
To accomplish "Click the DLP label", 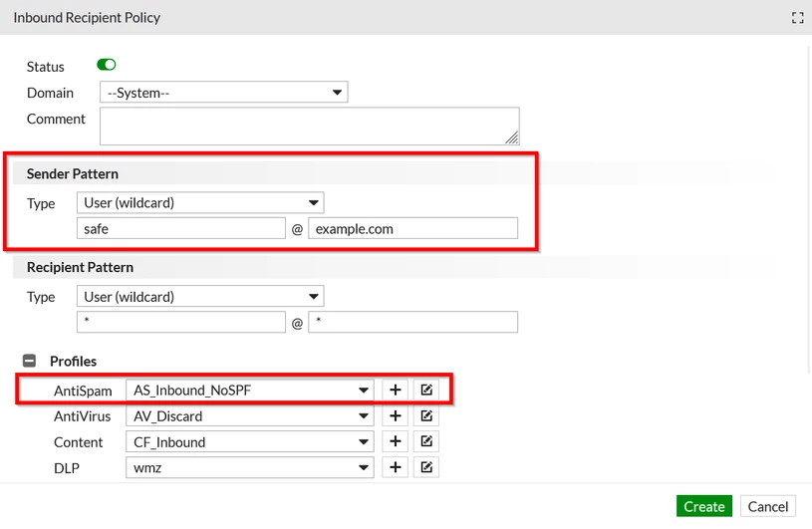I will pyautogui.click(x=67, y=468).
